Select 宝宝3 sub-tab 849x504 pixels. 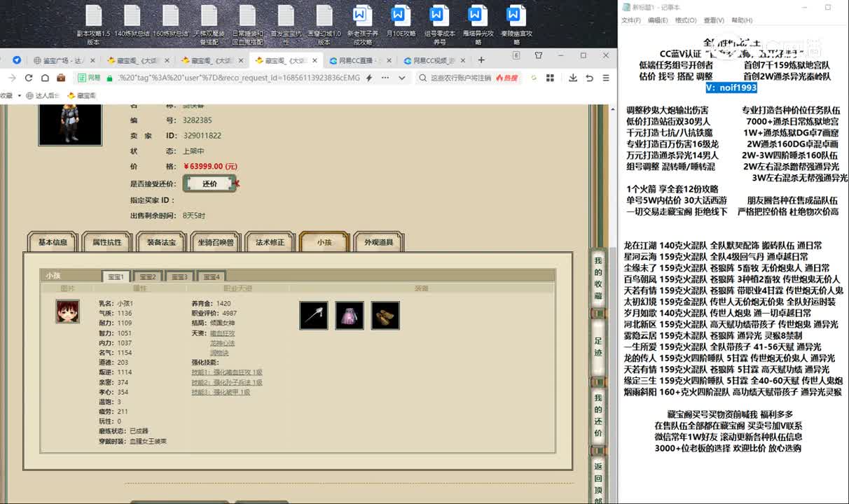179,276
